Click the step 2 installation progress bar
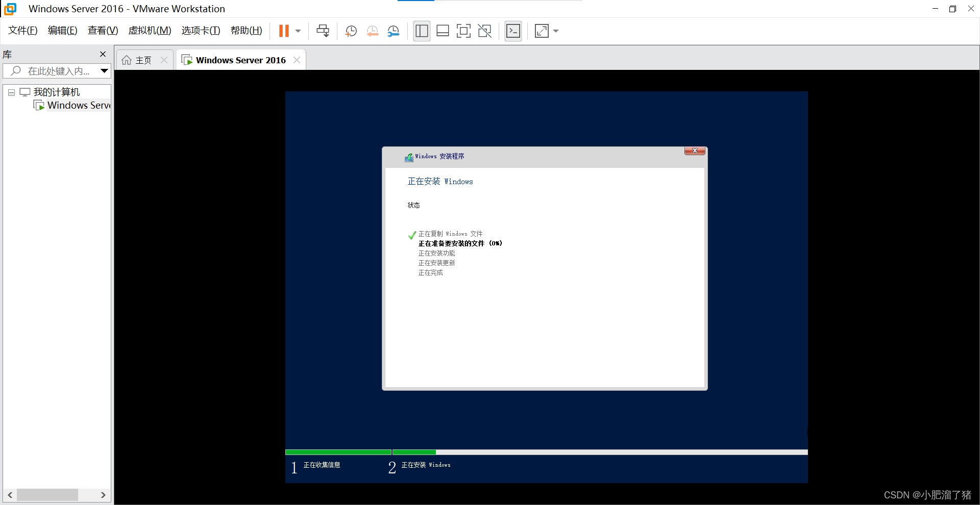The image size is (980, 505). click(600, 452)
